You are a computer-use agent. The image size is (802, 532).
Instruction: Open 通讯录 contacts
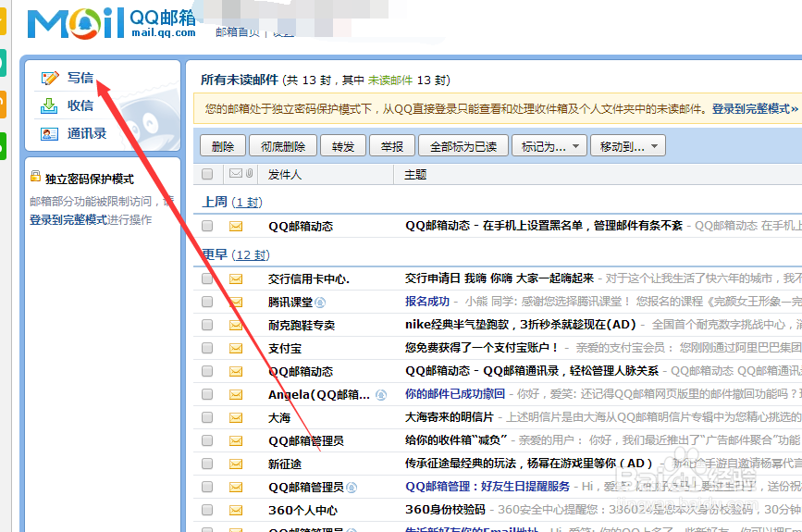[x=87, y=133]
